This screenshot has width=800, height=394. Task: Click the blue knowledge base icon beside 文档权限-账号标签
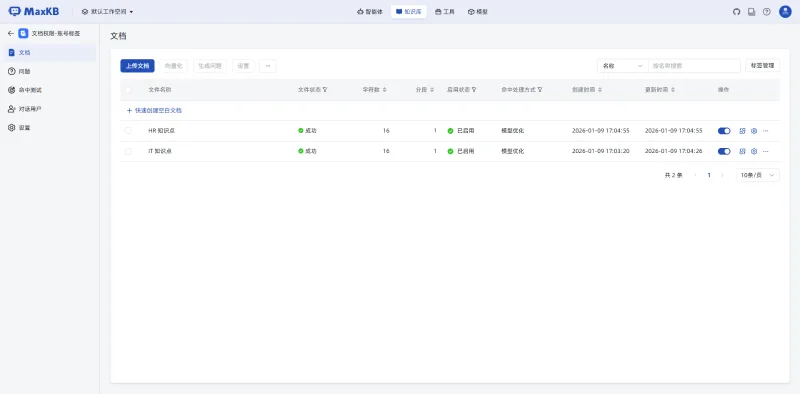23,33
